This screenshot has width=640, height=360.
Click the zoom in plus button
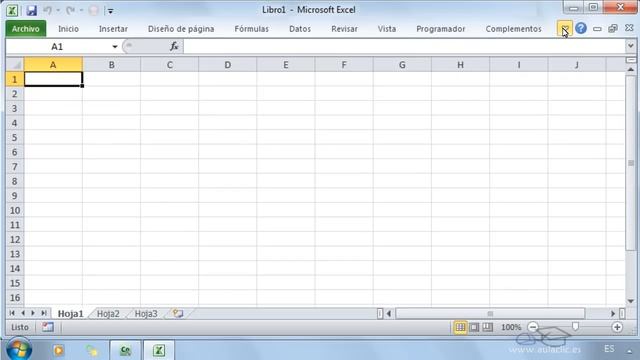[617, 327]
